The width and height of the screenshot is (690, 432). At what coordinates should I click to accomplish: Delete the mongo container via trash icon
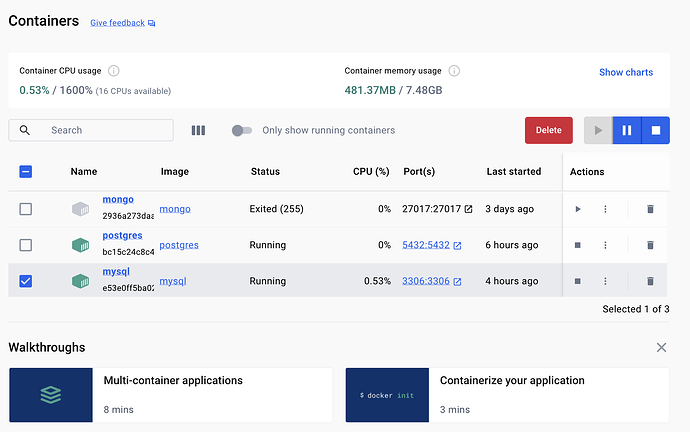pos(650,209)
